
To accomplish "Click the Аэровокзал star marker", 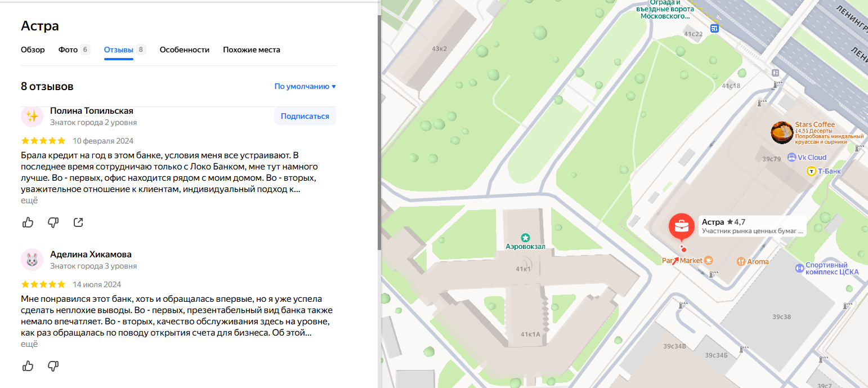I will (525, 238).
